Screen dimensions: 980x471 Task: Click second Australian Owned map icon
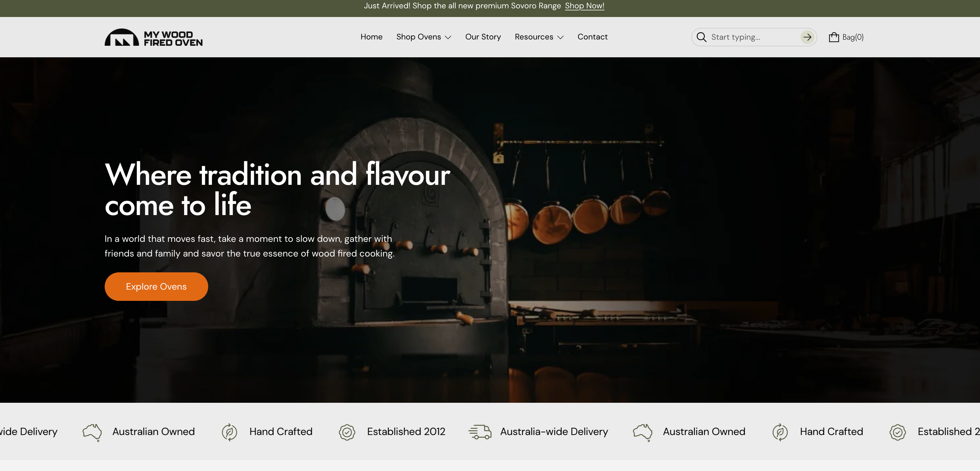tap(643, 432)
